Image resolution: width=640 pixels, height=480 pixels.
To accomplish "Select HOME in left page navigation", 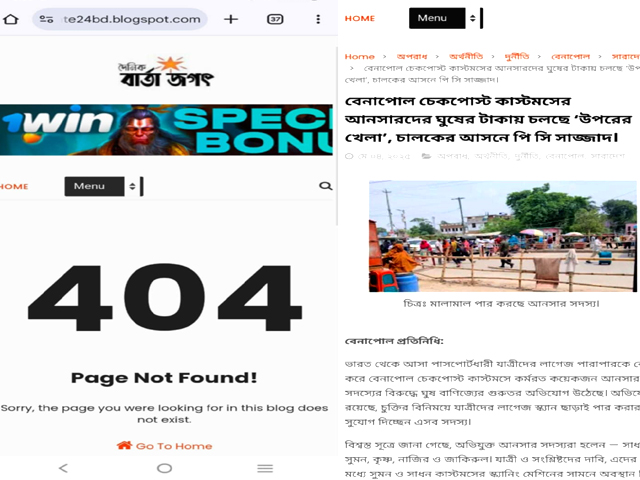I will [14, 187].
